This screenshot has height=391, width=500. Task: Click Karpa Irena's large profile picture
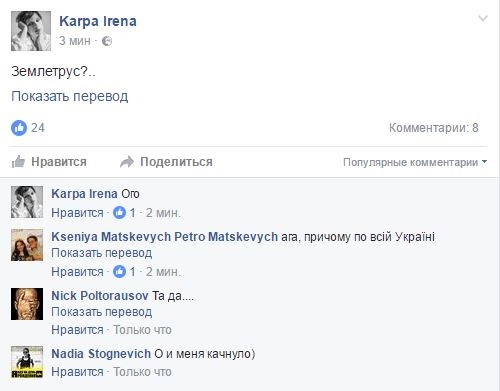click(x=31, y=31)
